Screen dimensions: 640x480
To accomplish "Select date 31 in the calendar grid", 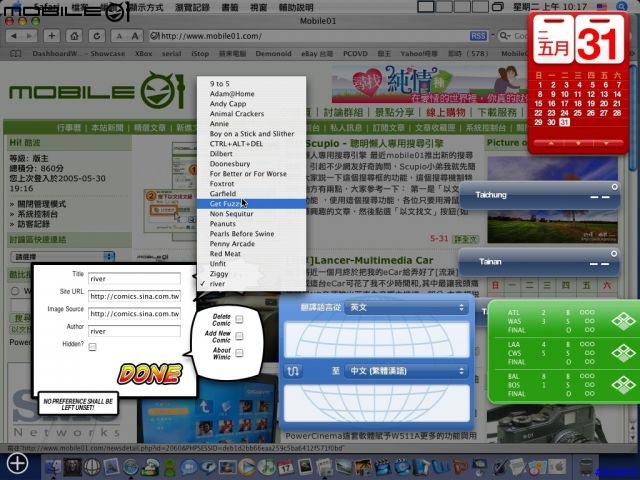I will point(564,122).
